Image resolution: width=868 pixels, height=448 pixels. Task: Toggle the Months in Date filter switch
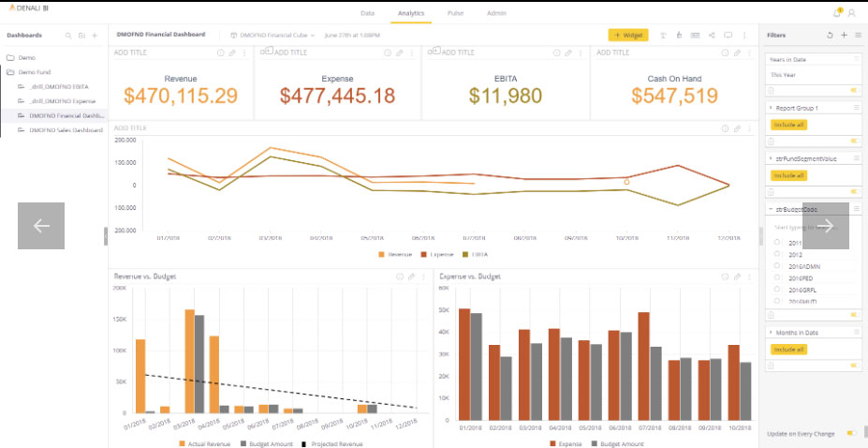pyautogui.click(x=854, y=366)
